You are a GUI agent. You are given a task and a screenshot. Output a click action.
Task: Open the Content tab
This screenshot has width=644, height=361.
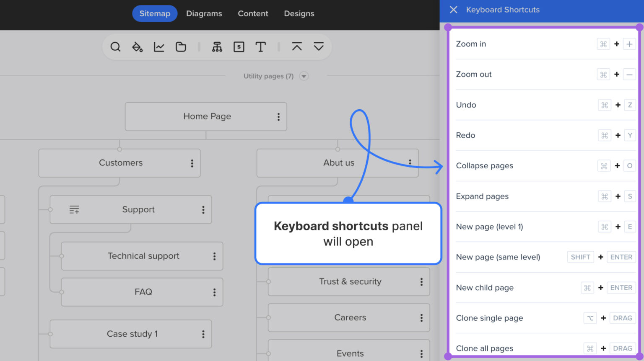click(253, 13)
